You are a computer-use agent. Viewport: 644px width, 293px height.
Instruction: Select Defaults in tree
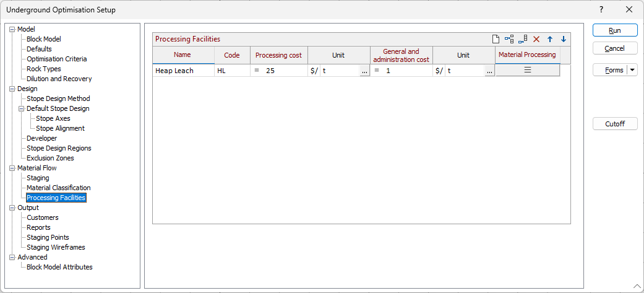click(39, 49)
